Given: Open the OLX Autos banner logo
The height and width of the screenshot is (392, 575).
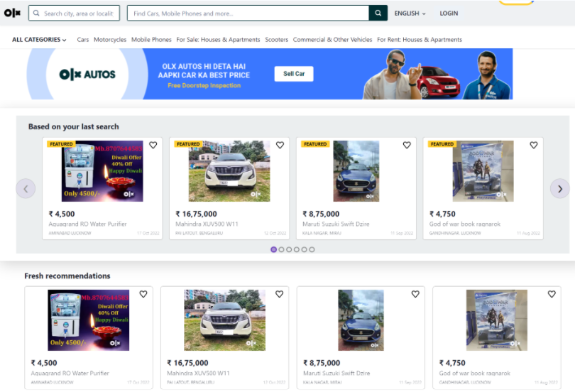Looking at the screenshot, I should (87, 75).
